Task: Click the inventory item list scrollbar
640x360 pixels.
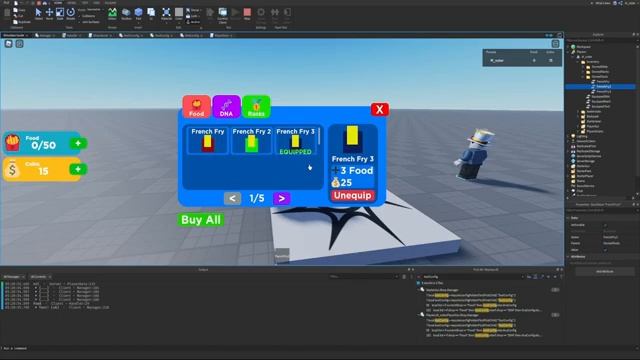Action: point(319,137)
